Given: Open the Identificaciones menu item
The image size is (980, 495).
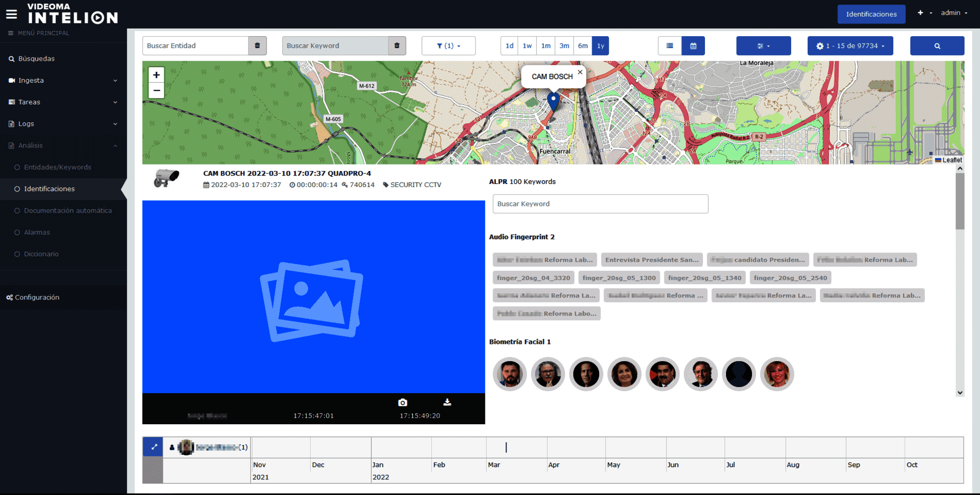Looking at the screenshot, I should 49,189.
